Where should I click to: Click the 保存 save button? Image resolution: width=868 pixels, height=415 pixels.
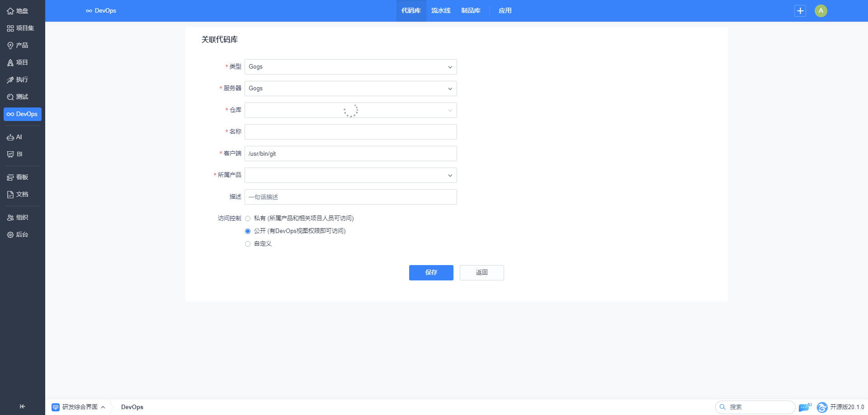(x=431, y=273)
